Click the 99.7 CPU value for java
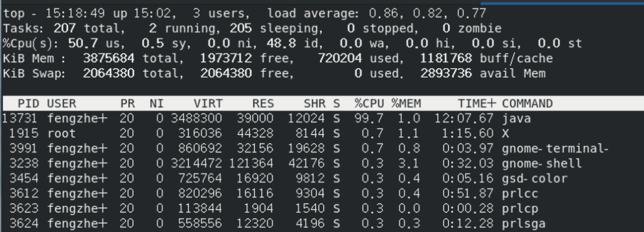Viewport: 644px width, 232px height. [369, 118]
